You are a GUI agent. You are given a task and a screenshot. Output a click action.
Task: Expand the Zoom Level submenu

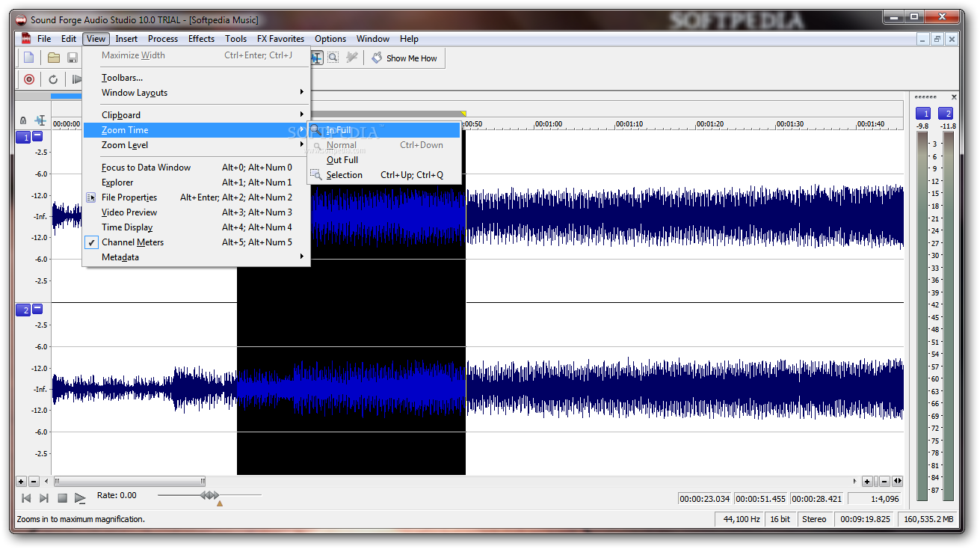click(x=196, y=145)
